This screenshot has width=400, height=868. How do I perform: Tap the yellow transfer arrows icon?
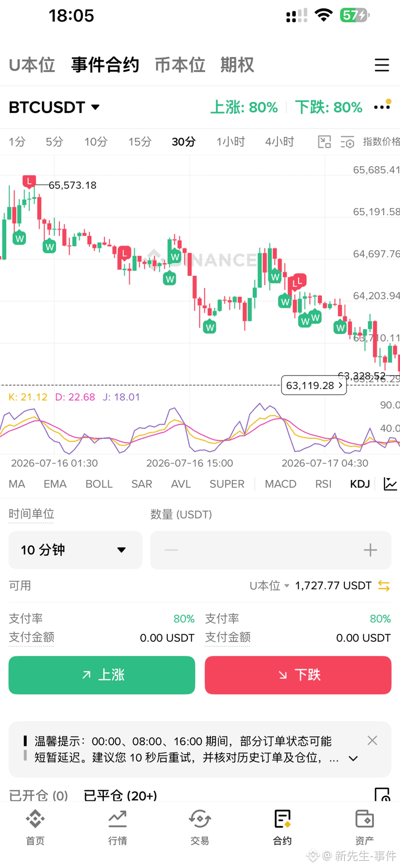384,586
